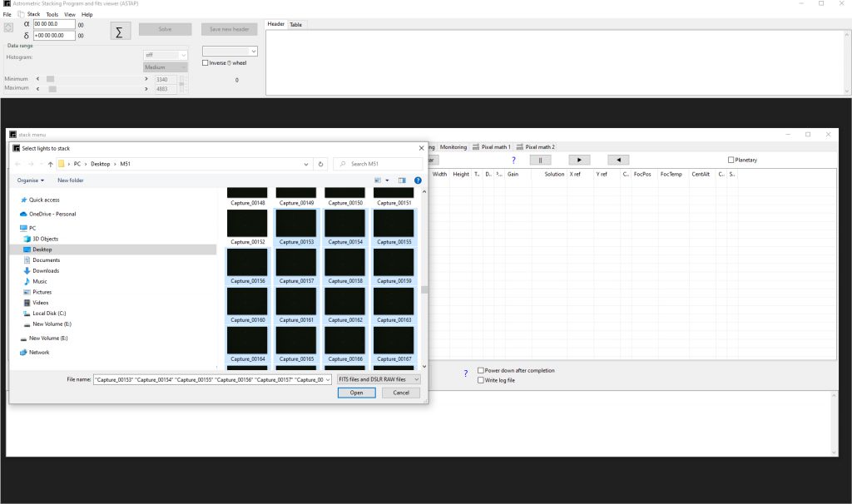Open the FITS files and DSLR RAW files filter
The image size is (852, 504).
click(x=379, y=379)
